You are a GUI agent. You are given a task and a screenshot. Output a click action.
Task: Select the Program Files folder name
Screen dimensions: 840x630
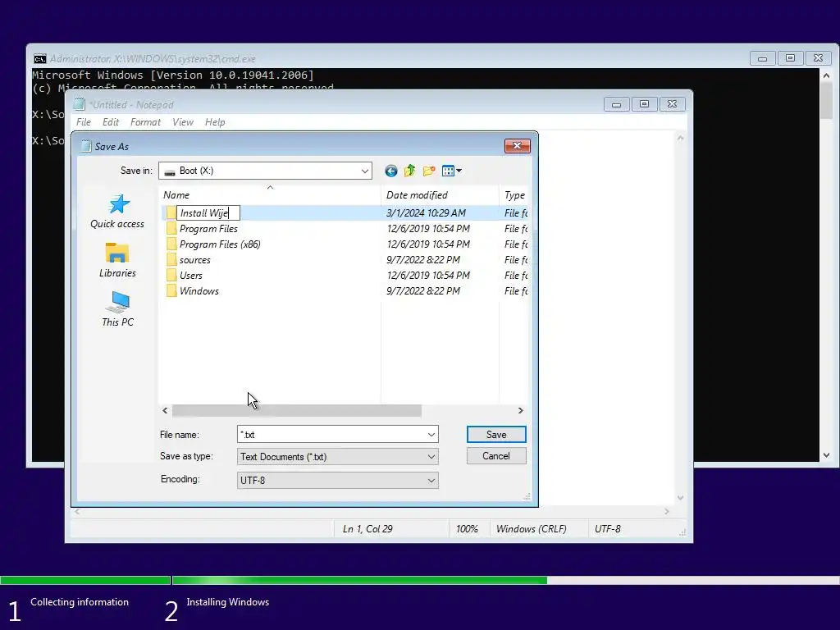(x=208, y=229)
